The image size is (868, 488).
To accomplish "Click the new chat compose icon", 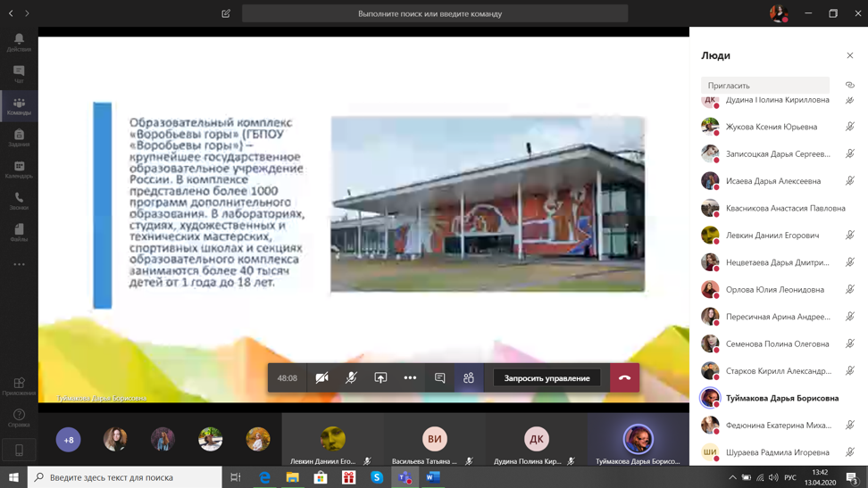I will coord(226,13).
